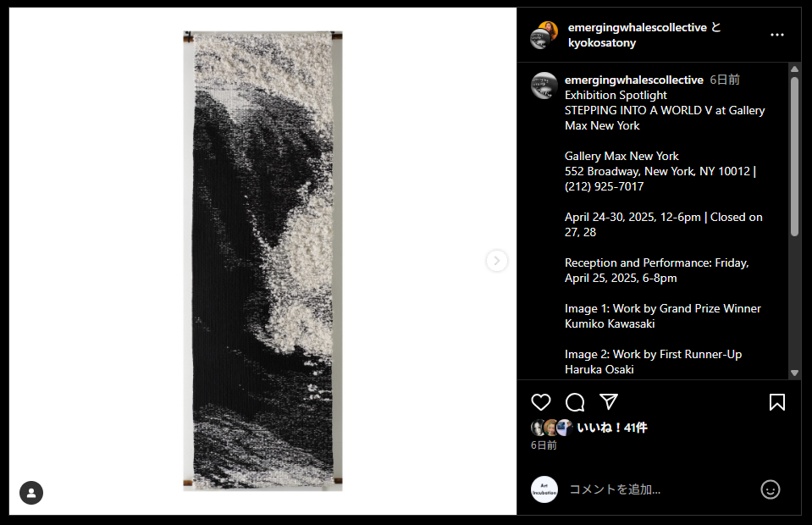Viewport: 812px width, 525px height.
Task: Open the header profile avatar pair
Action: pyautogui.click(x=544, y=36)
